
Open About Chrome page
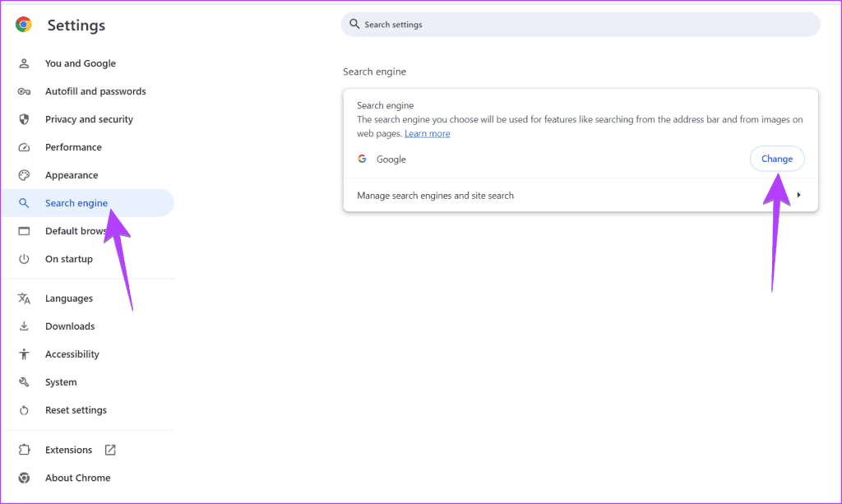pos(78,478)
